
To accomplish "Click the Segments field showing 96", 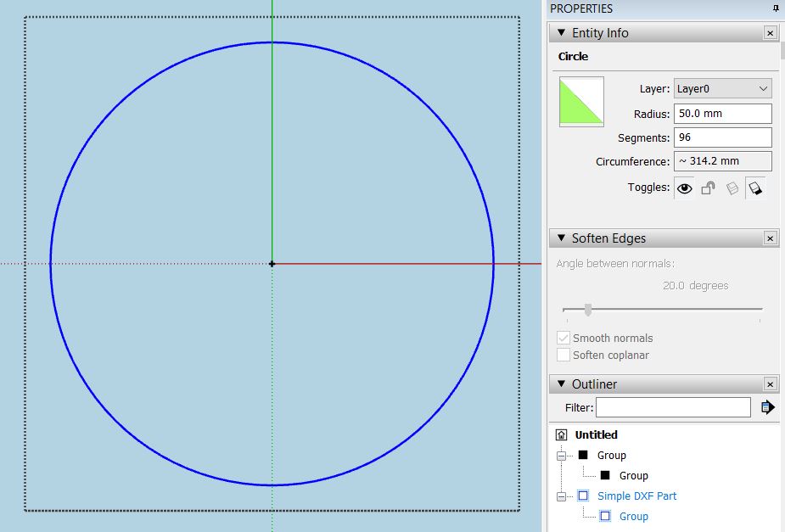I will click(x=722, y=137).
